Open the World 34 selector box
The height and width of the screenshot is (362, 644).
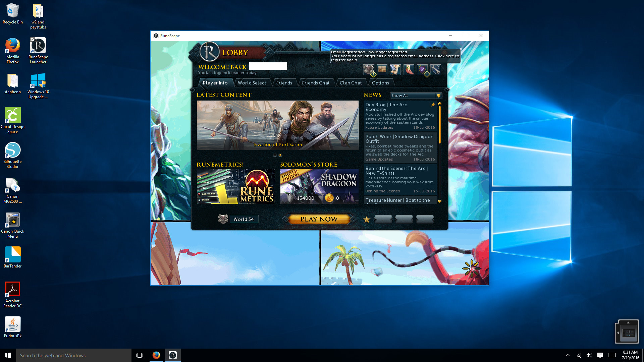coord(244,219)
